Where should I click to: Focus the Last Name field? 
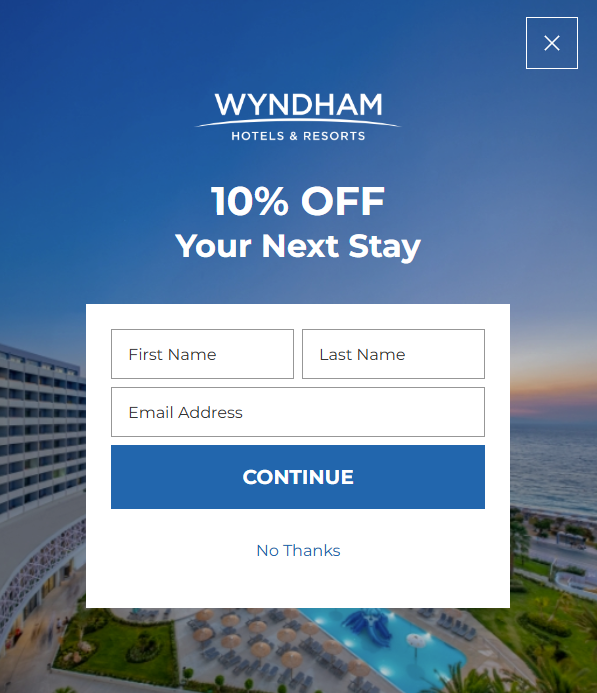pos(393,354)
